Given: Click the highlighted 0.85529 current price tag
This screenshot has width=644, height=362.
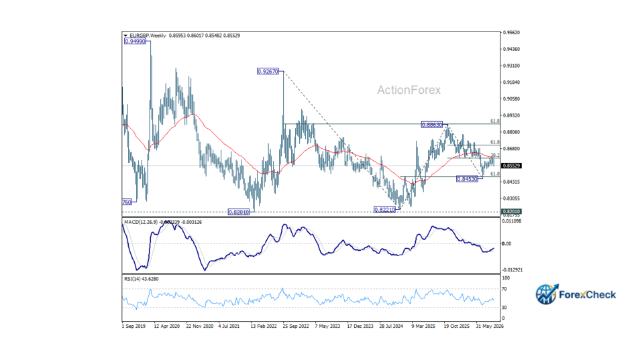Looking at the screenshot, I should pyautogui.click(x=511, y=166).
